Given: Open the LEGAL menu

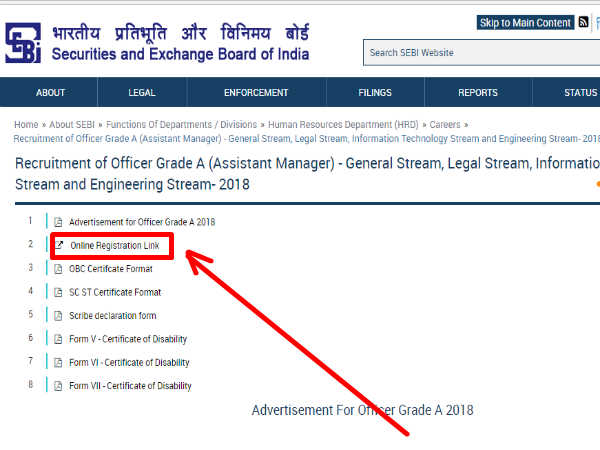Looking at the screenshot, I should (142, 93).
